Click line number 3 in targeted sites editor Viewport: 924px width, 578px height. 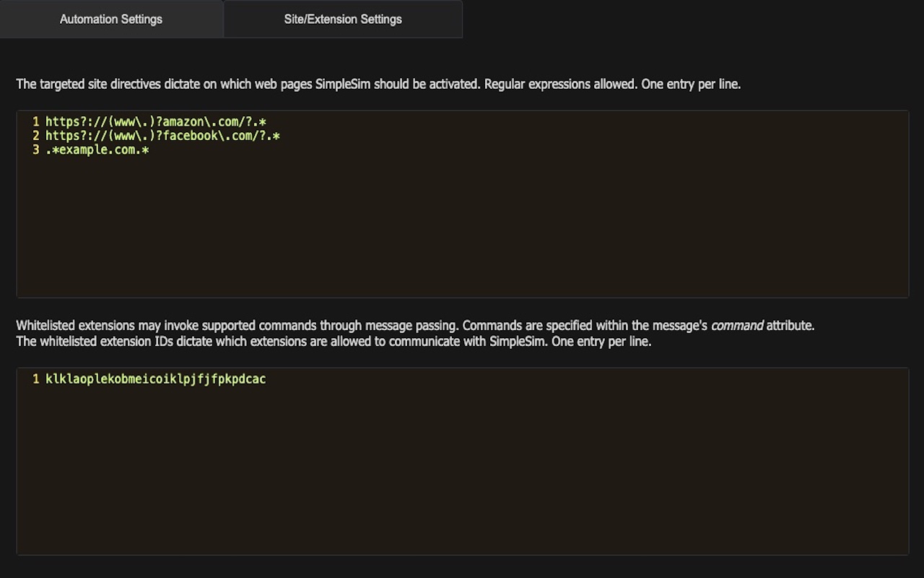point(35,150)
